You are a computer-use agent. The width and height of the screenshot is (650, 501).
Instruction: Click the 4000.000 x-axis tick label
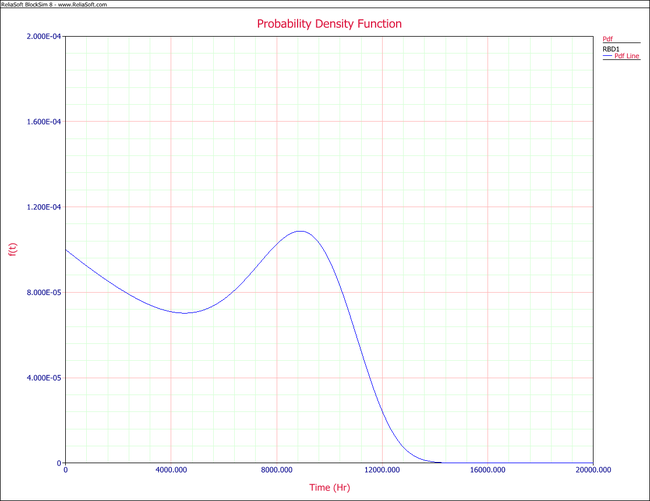tap(171, 469)
